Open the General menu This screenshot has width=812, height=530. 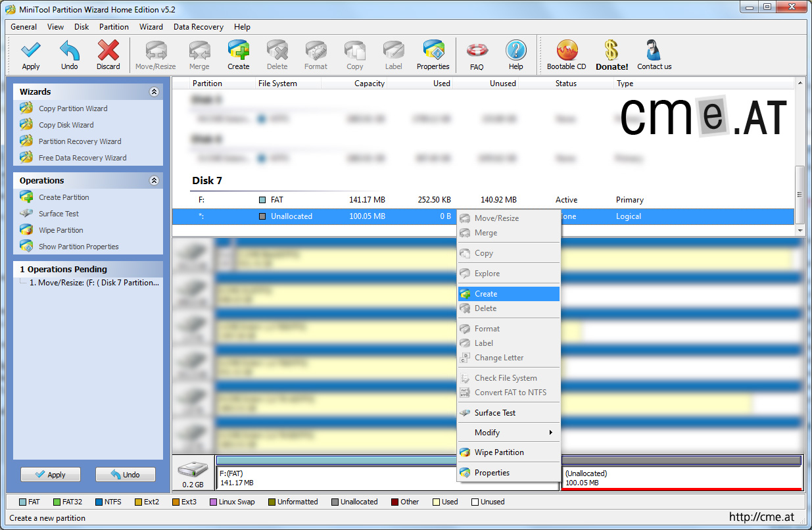pos(24,27)
